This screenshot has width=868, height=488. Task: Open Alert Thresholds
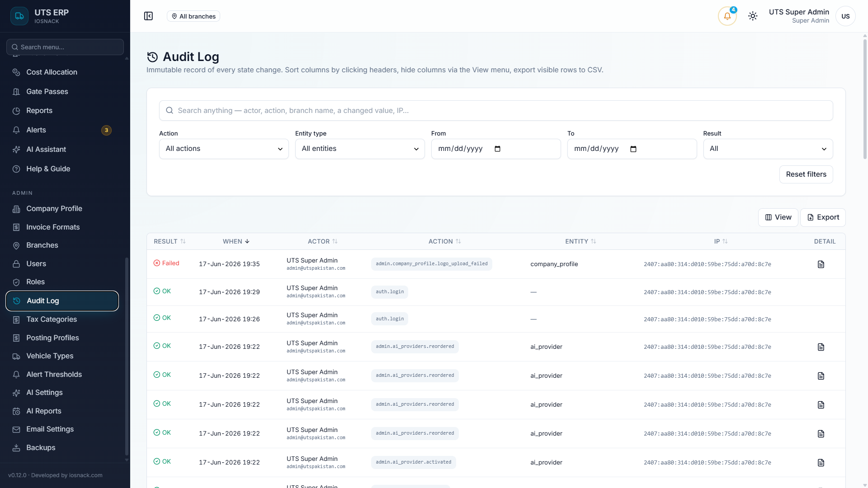click(x=62, y=375)
